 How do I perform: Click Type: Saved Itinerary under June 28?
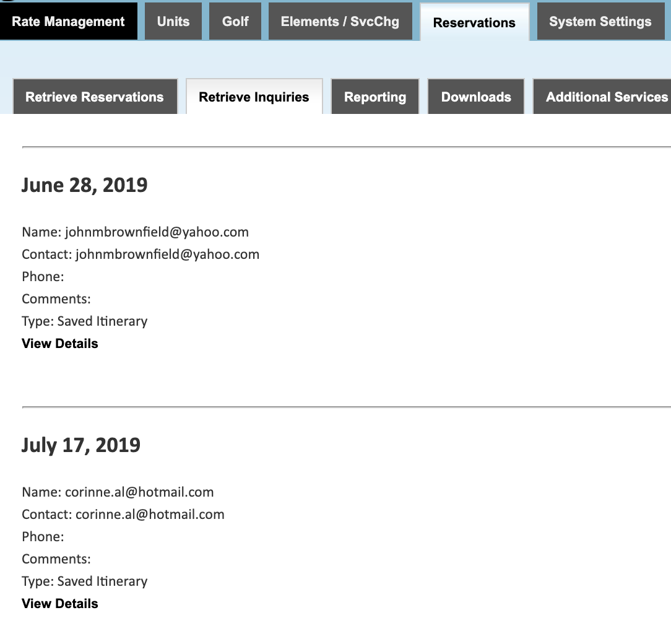point(85,321)
